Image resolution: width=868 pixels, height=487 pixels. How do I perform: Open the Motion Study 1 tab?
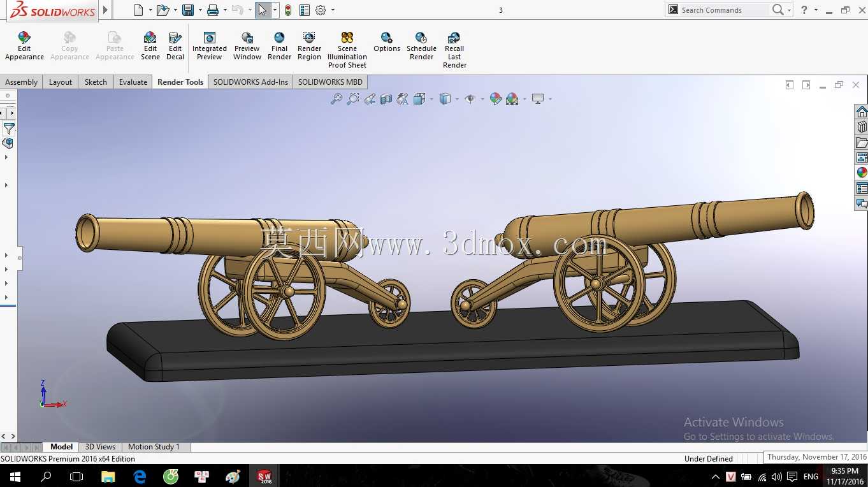pos(154,447)
